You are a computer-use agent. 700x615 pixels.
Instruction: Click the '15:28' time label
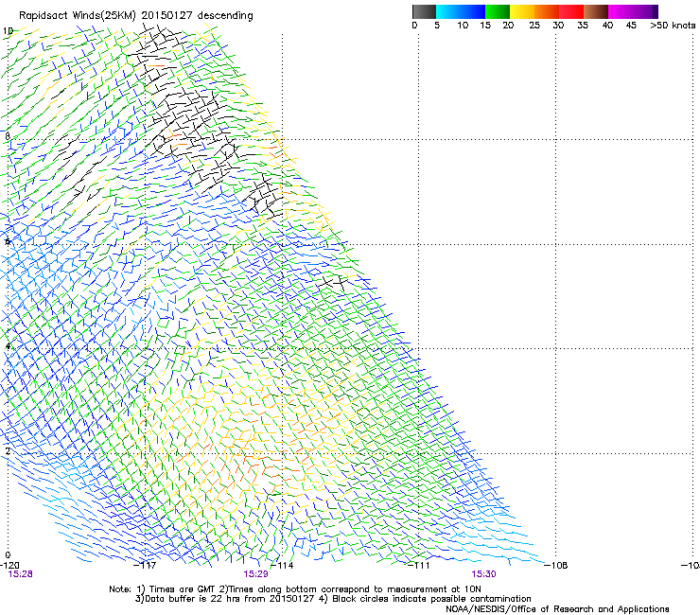[20, 574]
